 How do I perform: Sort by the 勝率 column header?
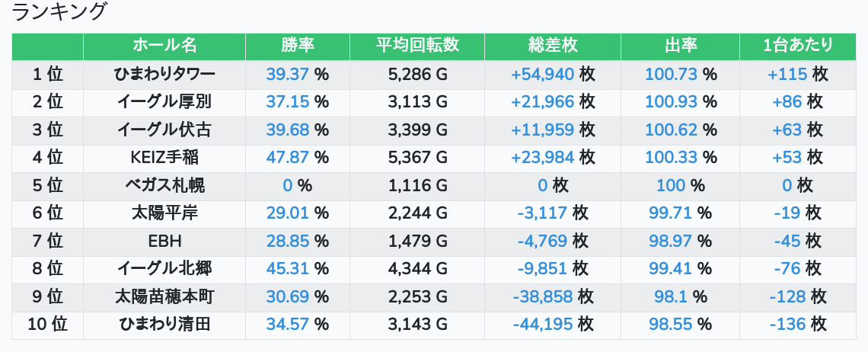pos(297,46)
